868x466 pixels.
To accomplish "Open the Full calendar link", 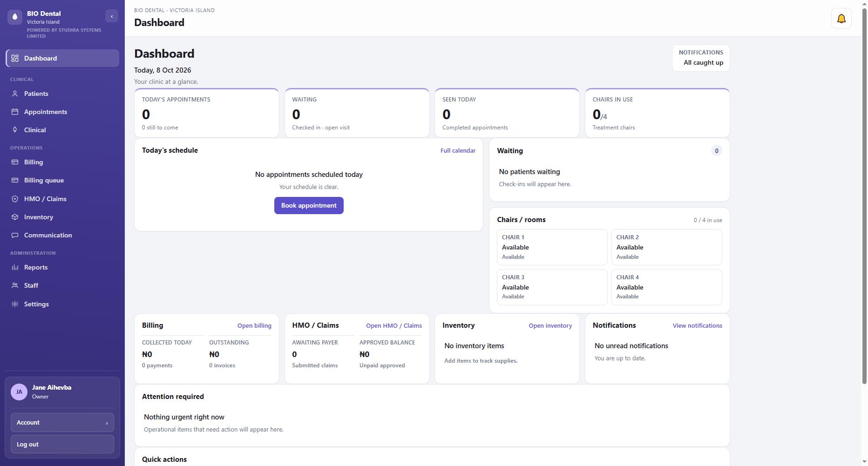I will pyautogui.click(x=458, y=151).
